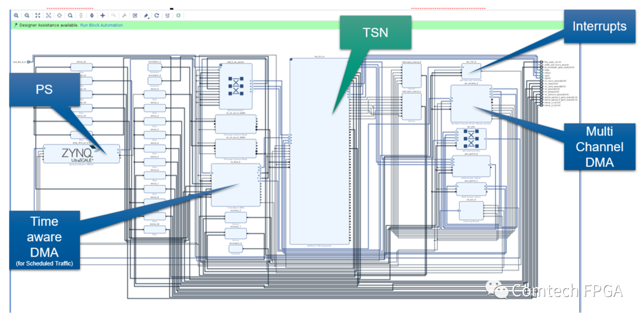
Task: Add an IP with the plus icon
Action: click(x=103, y=16)
